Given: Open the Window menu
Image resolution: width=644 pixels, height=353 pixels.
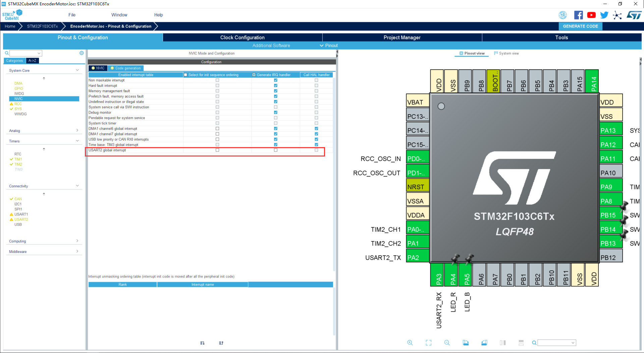Looking at the screenshot, I should (119, 15).
